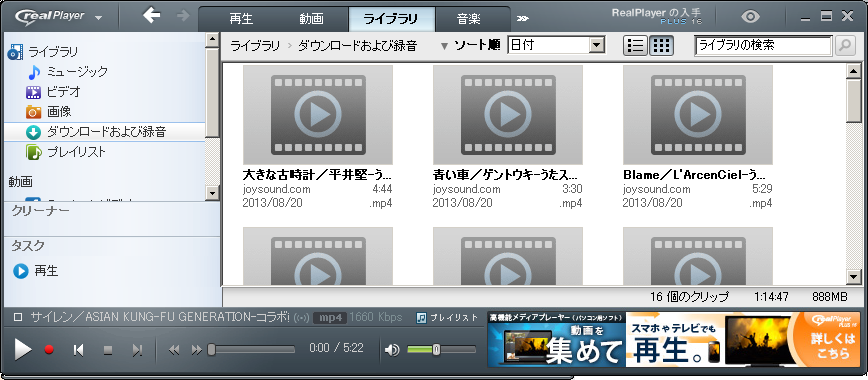Screen dimensions: 868x380
Task: Click the ダウンロードおよび録音 breadcrumb
Action: click(x=358, y=46)
